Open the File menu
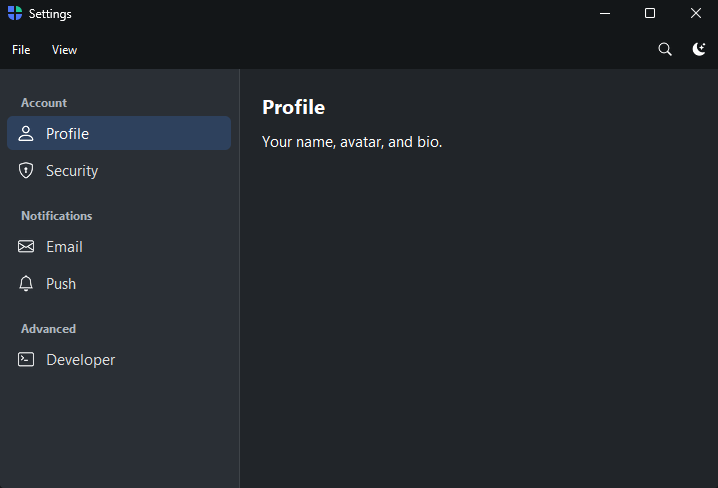 click(21, 50)
